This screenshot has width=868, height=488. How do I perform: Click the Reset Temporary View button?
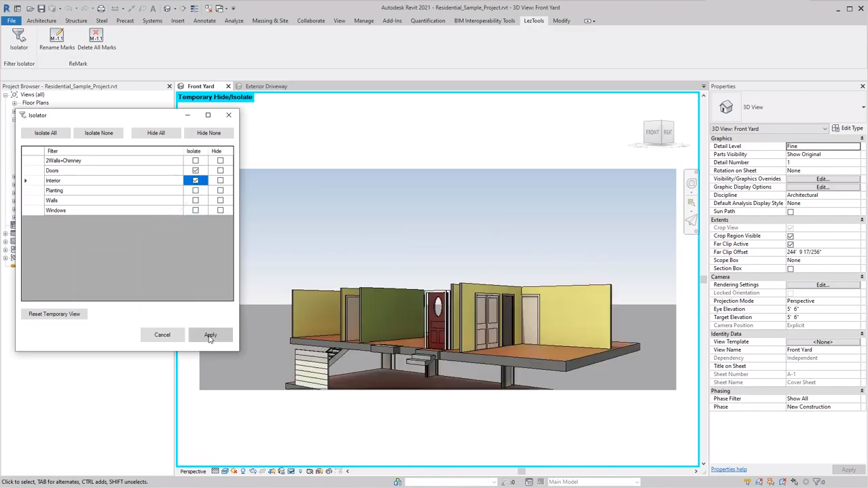click(54, 314)
